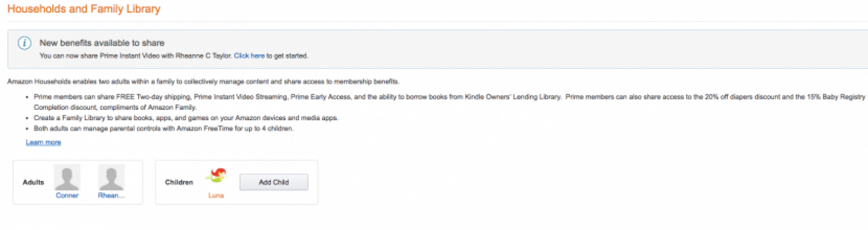The image size is (868, 230).
Task: Open the 'Learn more' link
Action: coord(43,142)
